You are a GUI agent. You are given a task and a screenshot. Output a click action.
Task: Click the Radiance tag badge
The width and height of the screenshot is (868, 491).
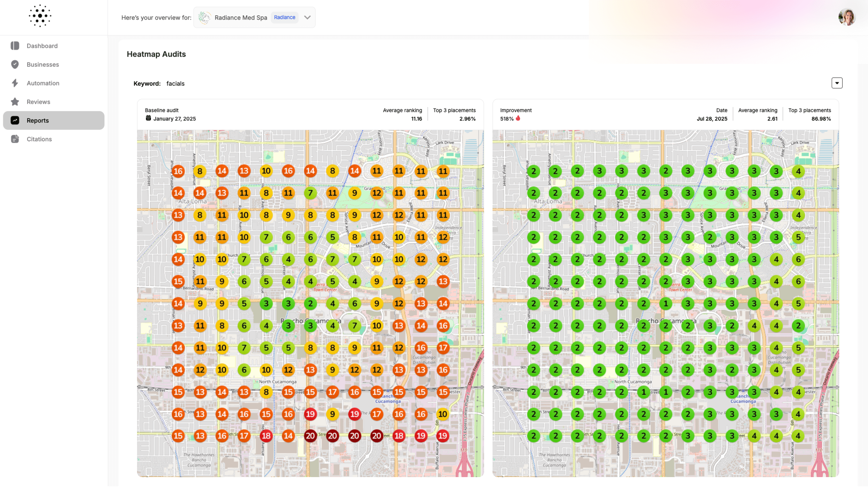(284, 17)
